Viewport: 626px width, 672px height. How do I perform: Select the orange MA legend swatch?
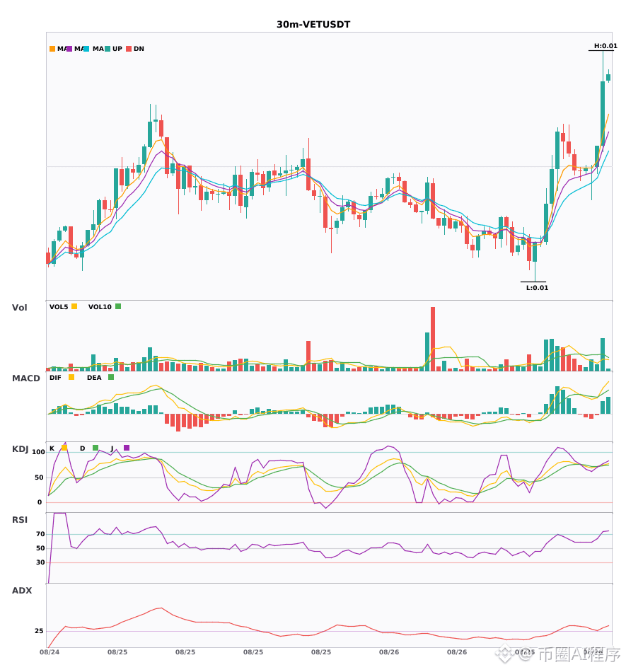coord(52,49)
